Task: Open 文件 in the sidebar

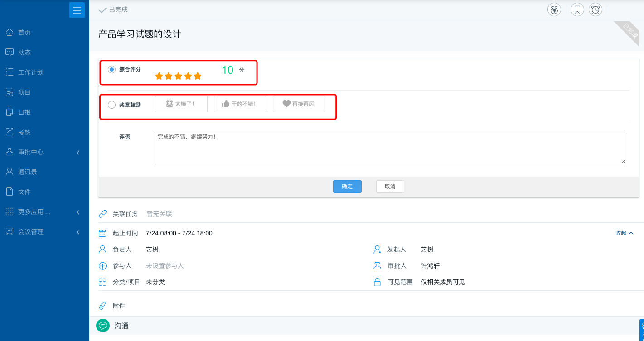Action: [24, 192]
